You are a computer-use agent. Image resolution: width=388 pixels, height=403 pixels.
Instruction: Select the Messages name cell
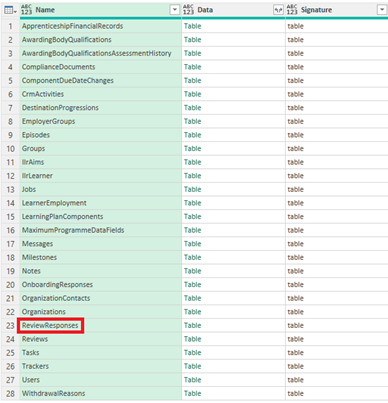(x=101, y=244)
